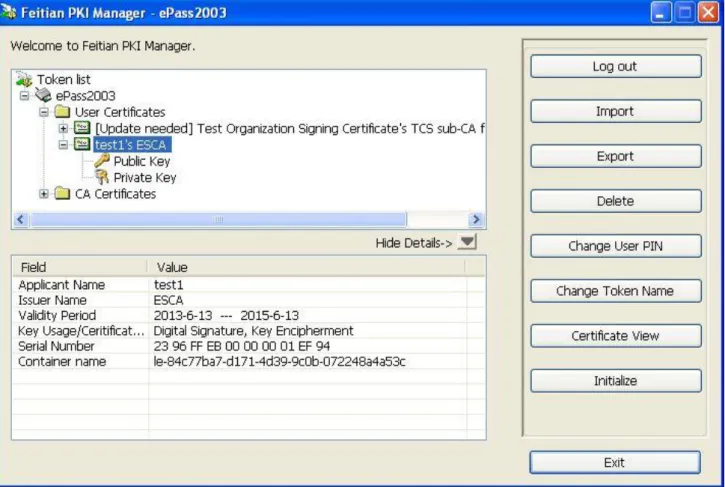Click the Exit button
Viewport: 725px width, 487px height.
click(x=615, y=462)
